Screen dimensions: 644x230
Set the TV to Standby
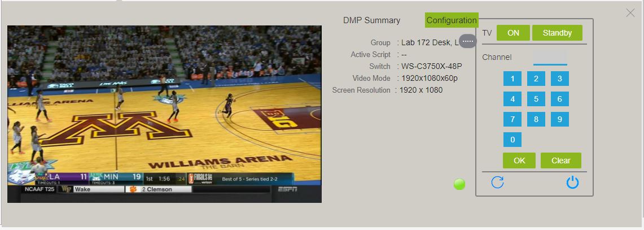pyautogui.click(x=557, y=33)
